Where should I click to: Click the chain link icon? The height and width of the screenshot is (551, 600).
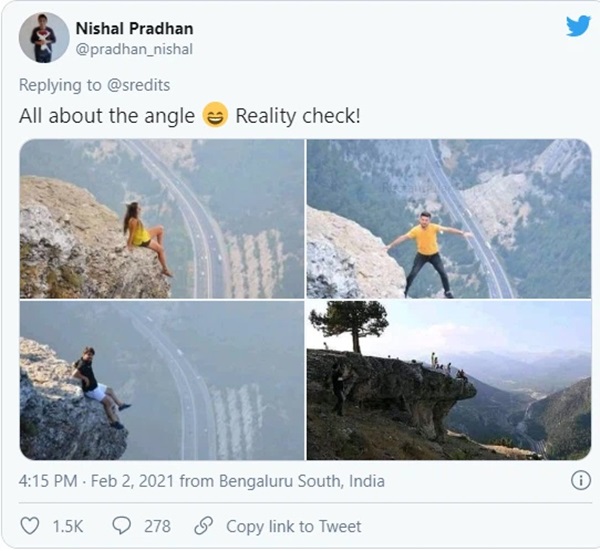click(203, 525)
